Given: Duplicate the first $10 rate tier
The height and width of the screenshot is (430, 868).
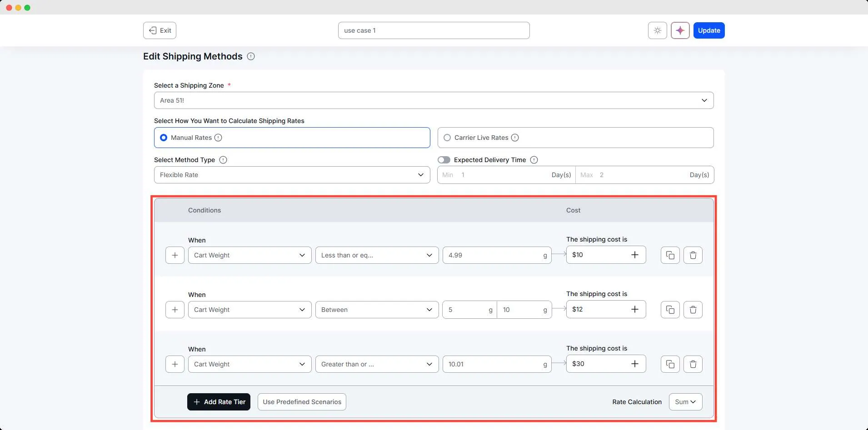Looking at the screenshot, I should (669, 255).
